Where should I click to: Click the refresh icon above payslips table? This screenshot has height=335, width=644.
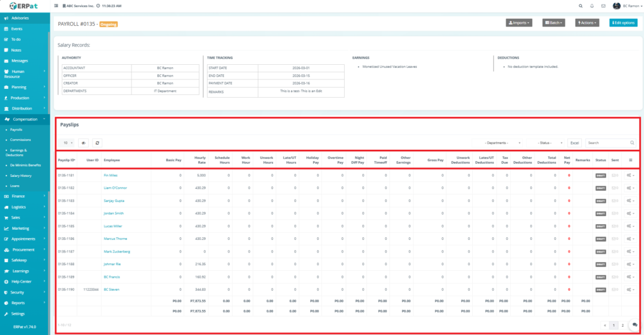97,143
